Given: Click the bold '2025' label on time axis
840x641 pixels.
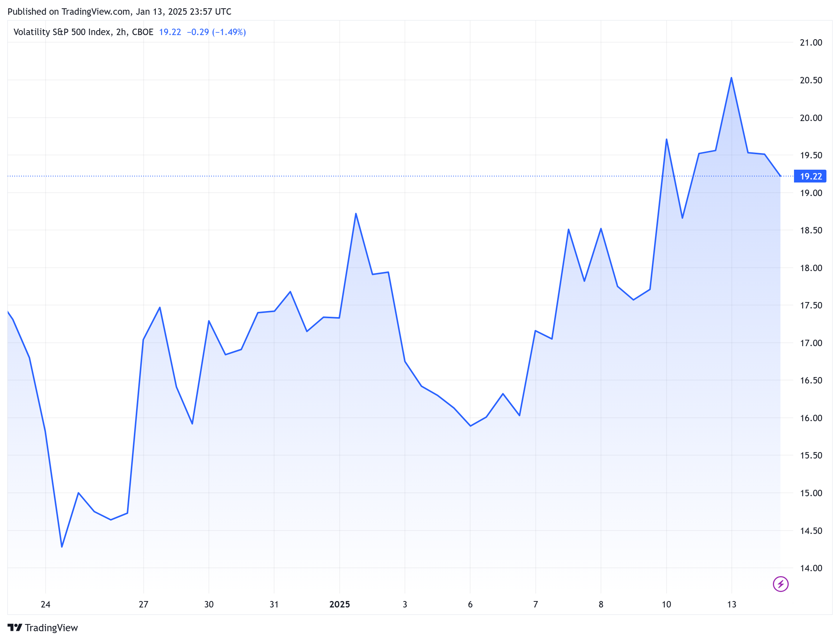Looking at the screenshot, I should pos(340,605).
